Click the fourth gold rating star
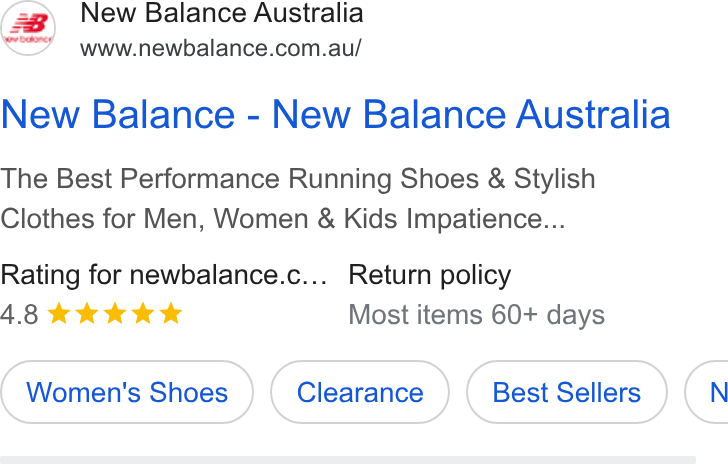This screenshot has height=464, width=728. 143,314
